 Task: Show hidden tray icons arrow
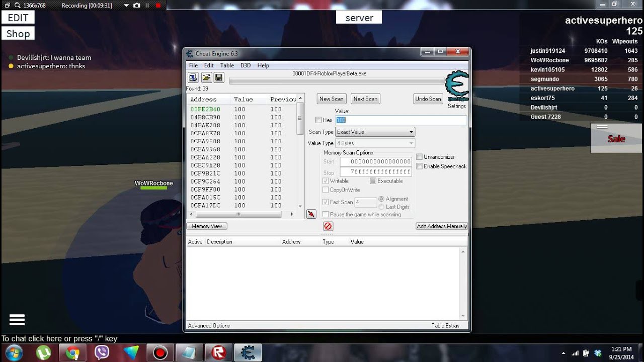[563, 353]
